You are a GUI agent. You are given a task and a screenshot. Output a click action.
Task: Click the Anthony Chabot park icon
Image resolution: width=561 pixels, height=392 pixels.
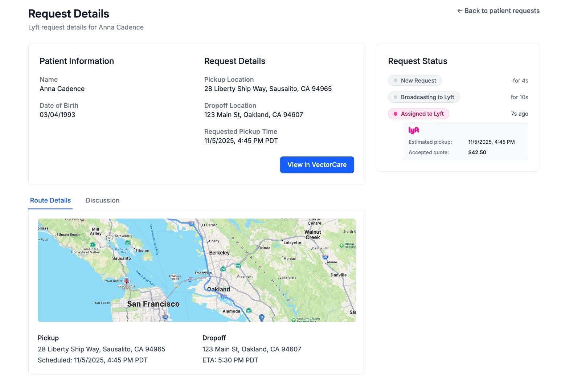294,320
